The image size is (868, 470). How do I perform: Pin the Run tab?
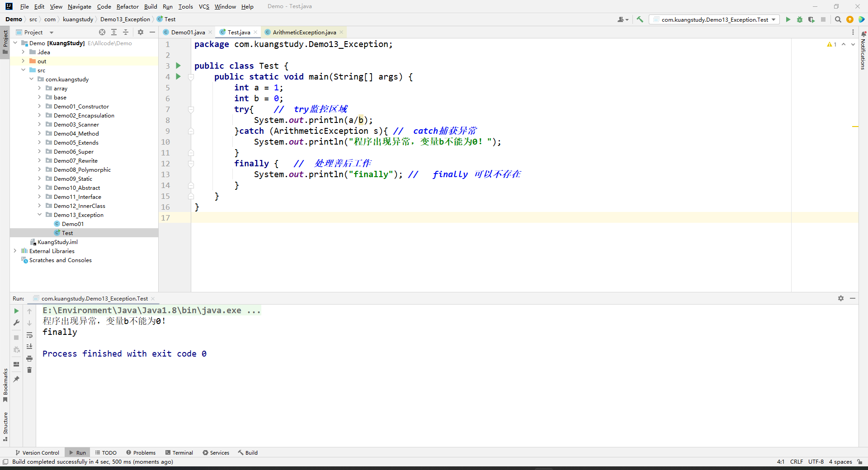(x=16, y=379)
